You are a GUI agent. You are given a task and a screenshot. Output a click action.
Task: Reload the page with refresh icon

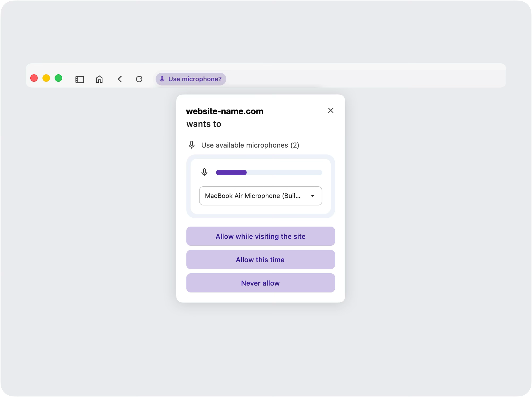pyautogui.click(x=139, y=79)
